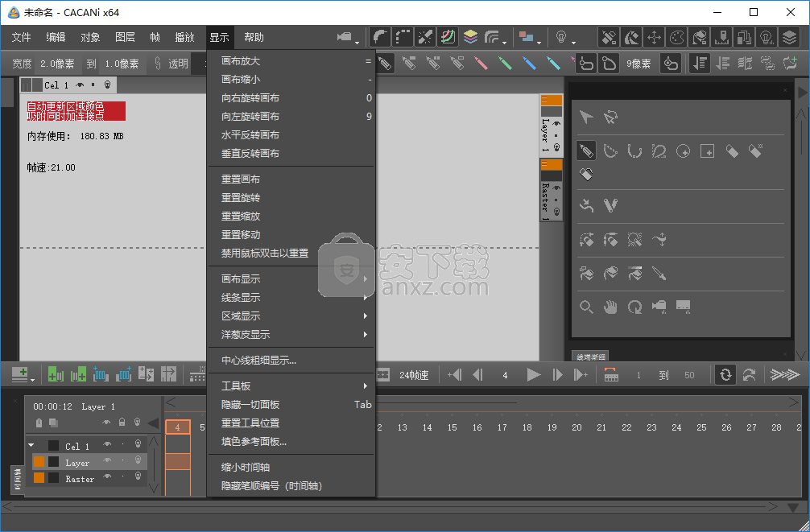Open the 文件 menu

coord(22,37)
